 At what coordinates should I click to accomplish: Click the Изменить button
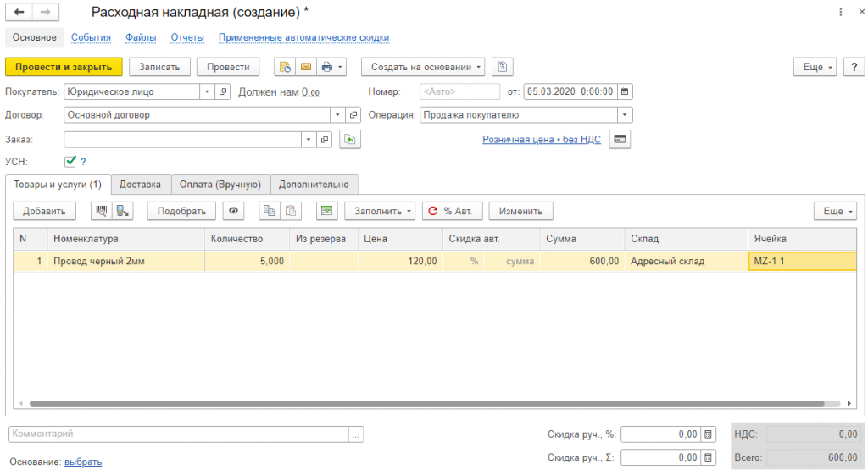click(520, 211)
